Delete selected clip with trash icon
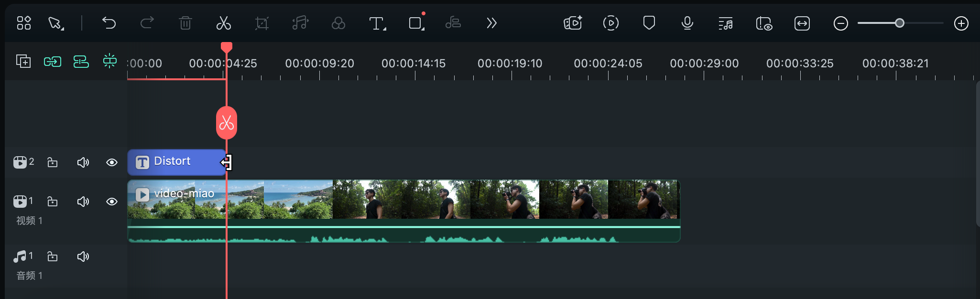Viewport: 980px width, 299px height. [x=185, y=23]
